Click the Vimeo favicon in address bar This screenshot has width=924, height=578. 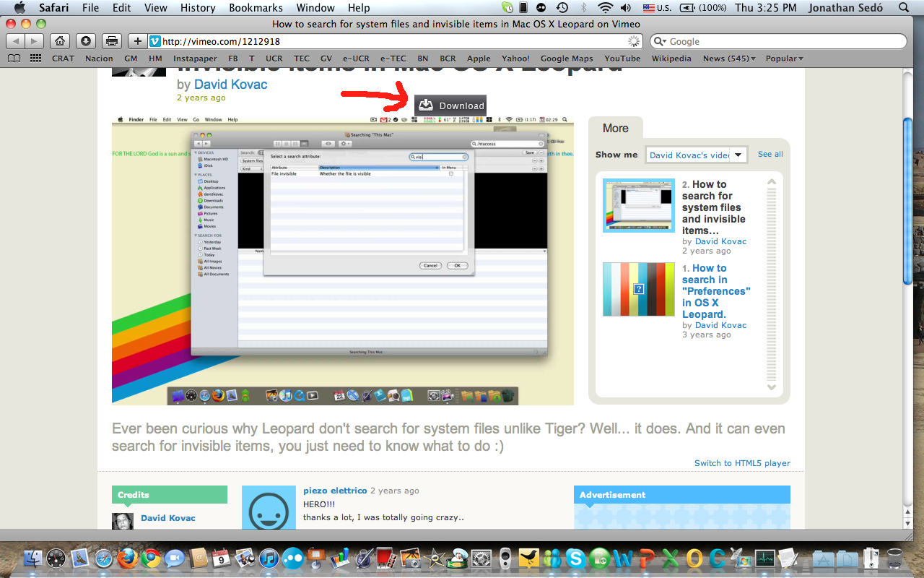[154, 41]
